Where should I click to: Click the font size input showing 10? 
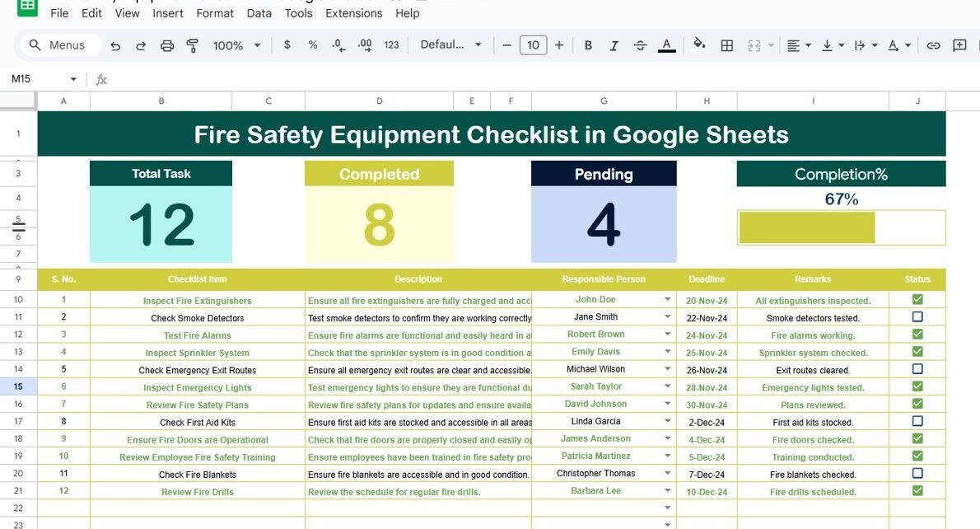pyautogui.click(x=533, y=45)
